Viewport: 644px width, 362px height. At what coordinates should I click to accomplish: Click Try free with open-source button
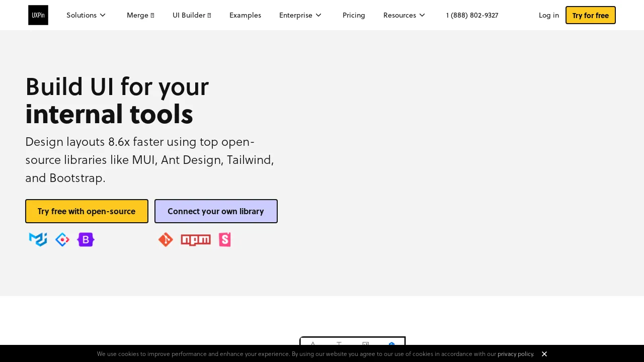tap(87, 211)
